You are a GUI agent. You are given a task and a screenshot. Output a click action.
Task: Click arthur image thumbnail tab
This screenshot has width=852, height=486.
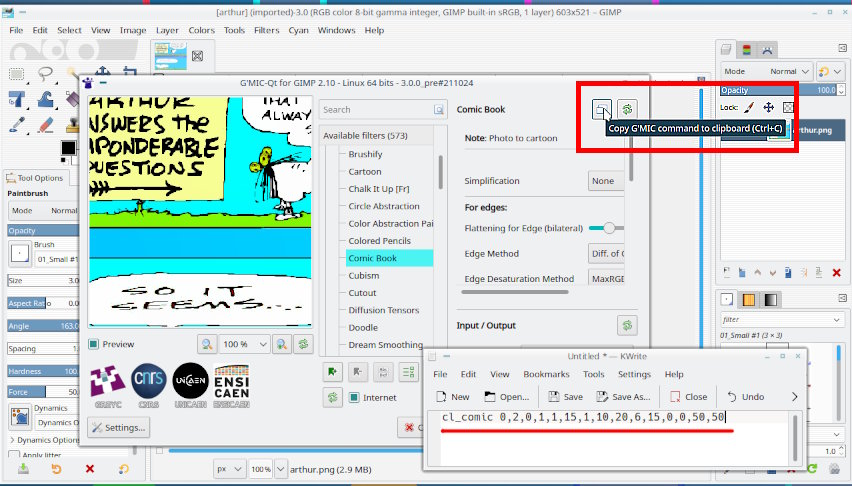[171, 56]
